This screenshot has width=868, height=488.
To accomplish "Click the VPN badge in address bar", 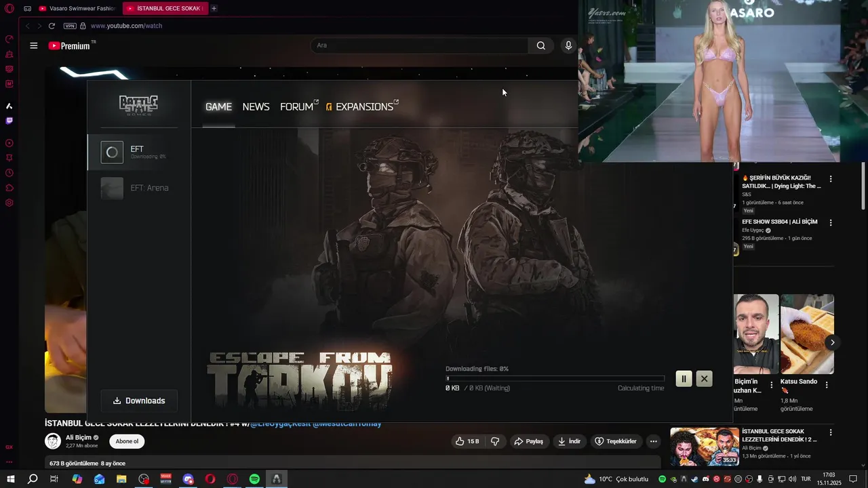I will click(x=70, y=26).
